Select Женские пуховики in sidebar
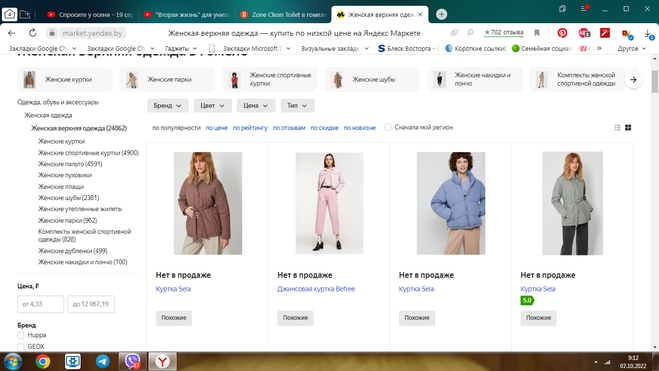This screenshot has height=371, width=659. [65, 175]
